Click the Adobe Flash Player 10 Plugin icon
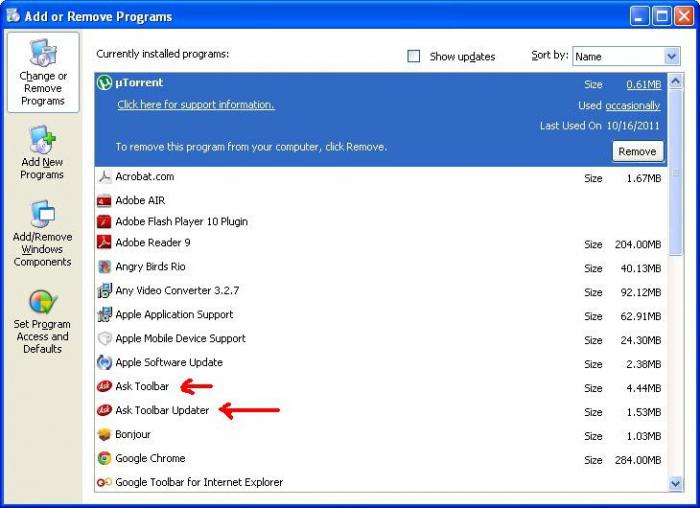 [104, 221]
